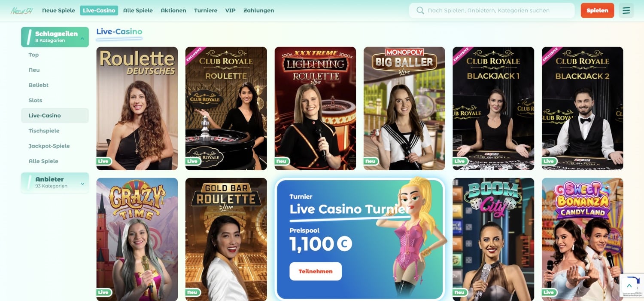The image size is (644, 301).
Task: Click the orange Spielen button
Action: click(597, 10)
